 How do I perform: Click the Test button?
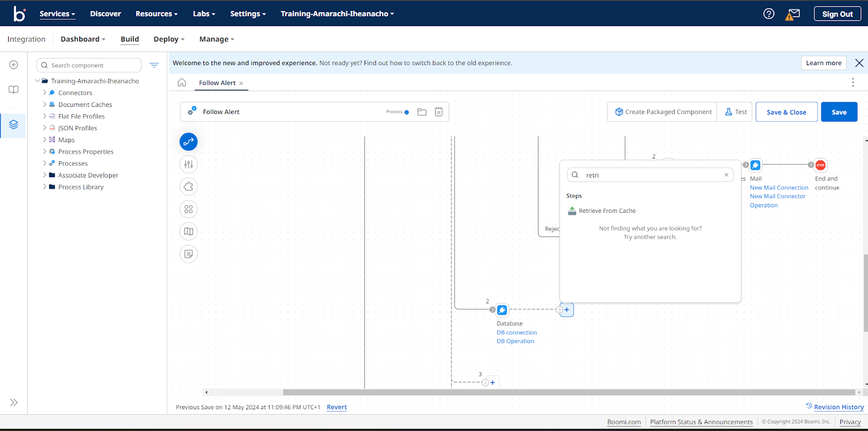[x=735, y=112]
